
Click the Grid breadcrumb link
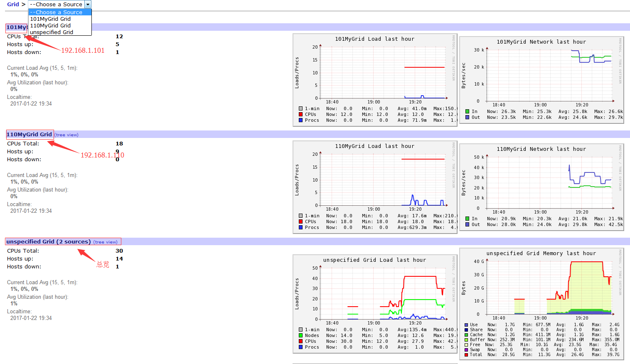[13, 4]
